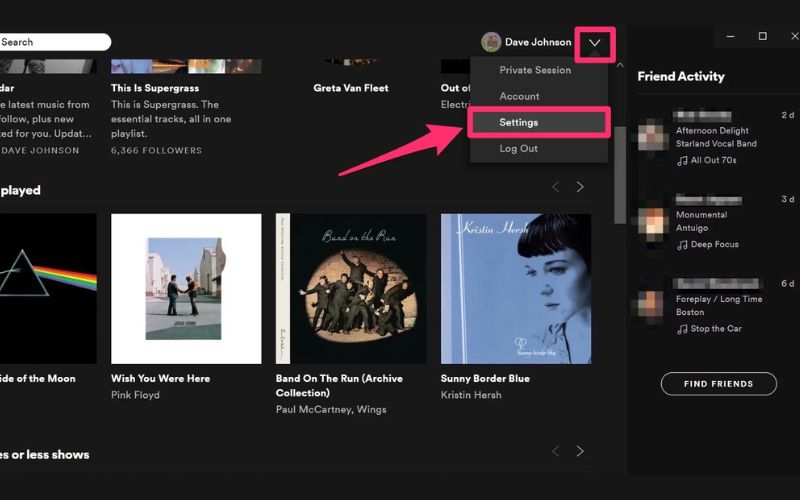Image resolution: width=800 pixels, height=500 pixels.
Task: Minimize the Spotify window
Action: (730, 36)
